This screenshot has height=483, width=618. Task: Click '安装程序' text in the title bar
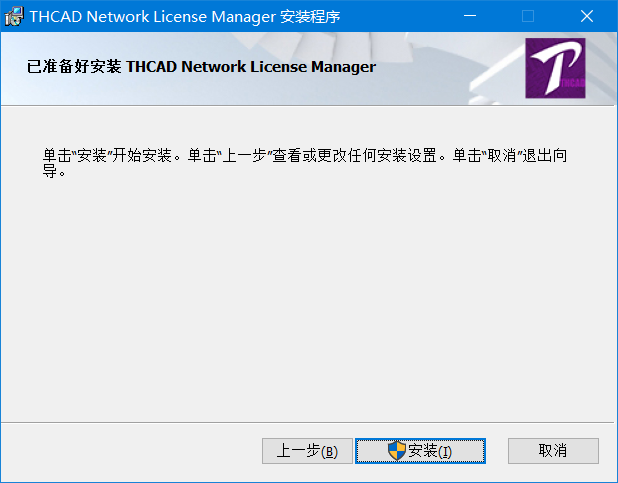point(310,17)
